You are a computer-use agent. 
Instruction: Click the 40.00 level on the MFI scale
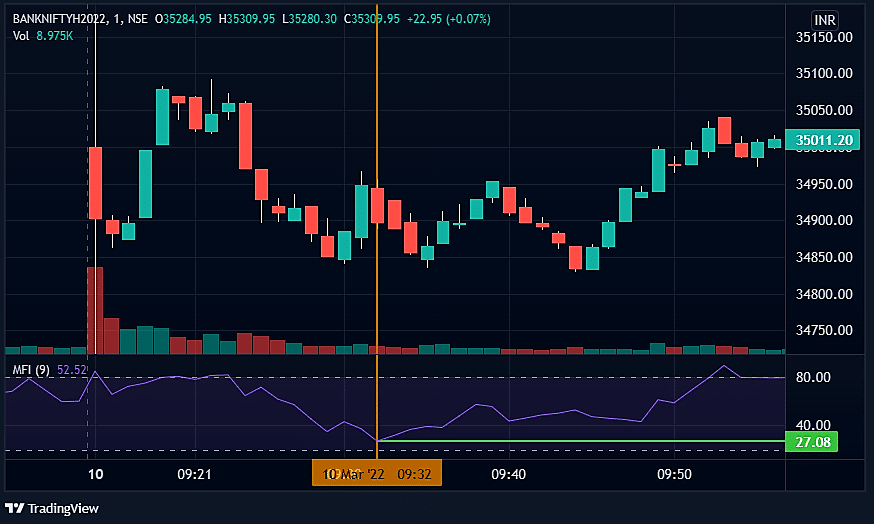click(814, 425)
